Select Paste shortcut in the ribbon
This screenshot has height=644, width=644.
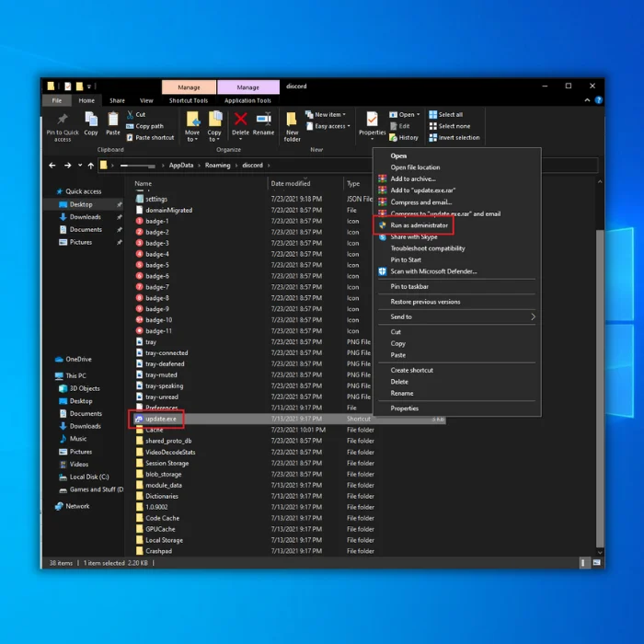pos(150,138)
